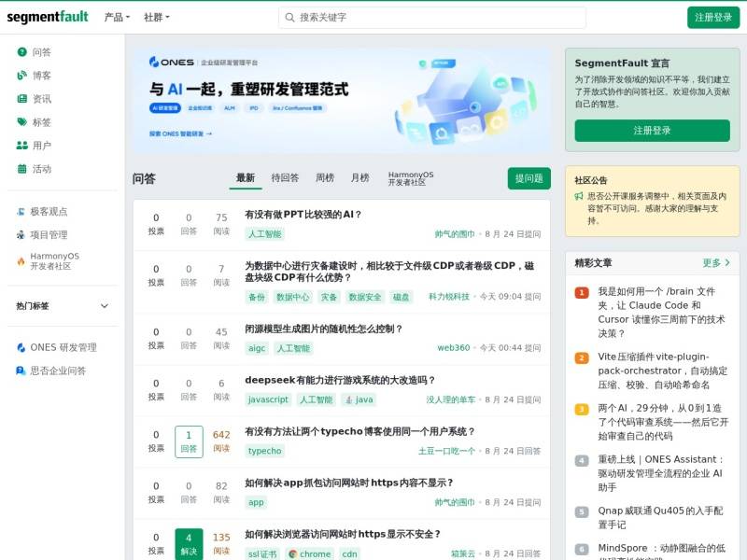Open question 如何解决app抓包访问网站时https内容不显示
The image size is (747, 560).
pos(348,483)
